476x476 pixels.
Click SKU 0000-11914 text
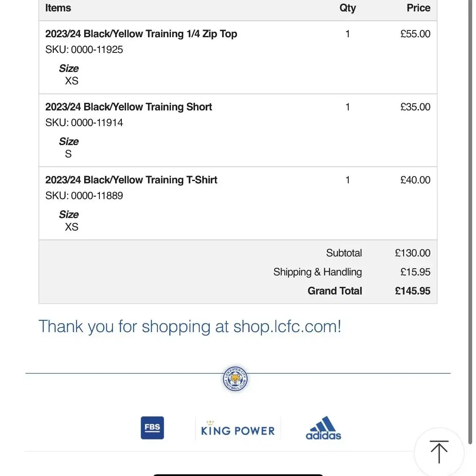coord(84,123)
